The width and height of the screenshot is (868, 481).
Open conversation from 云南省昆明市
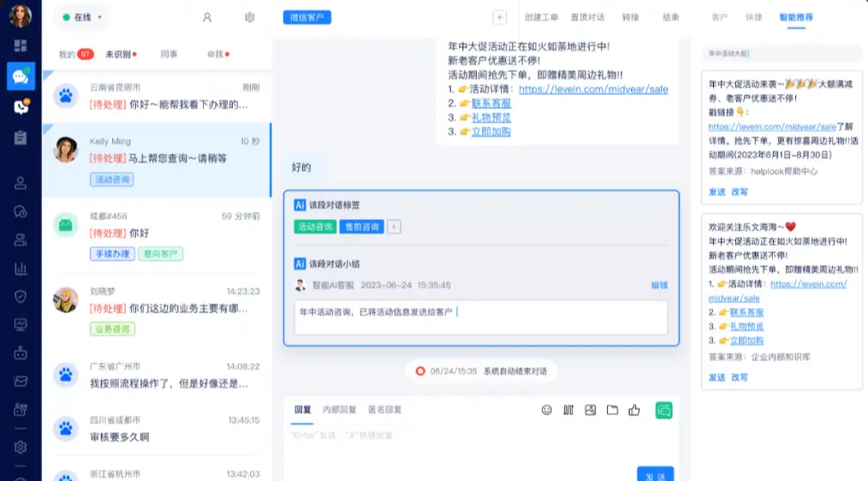tap(157, 96)
